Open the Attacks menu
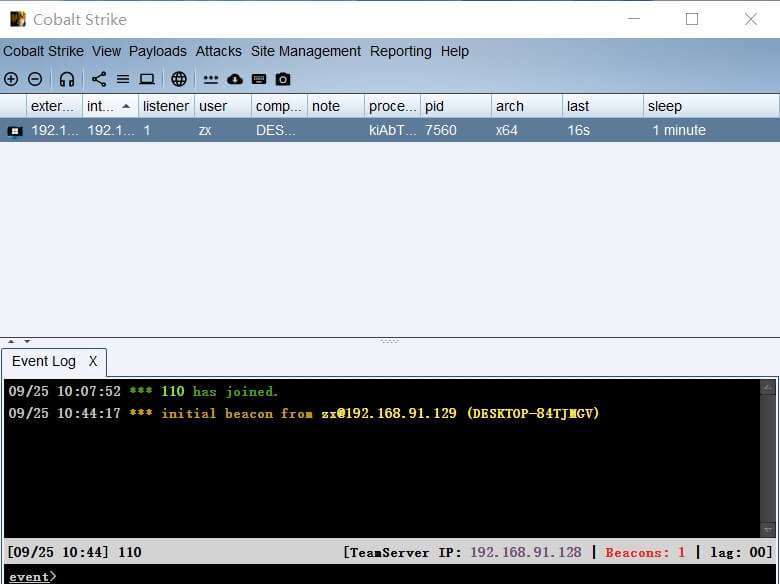780x584 pixels. 218,51
